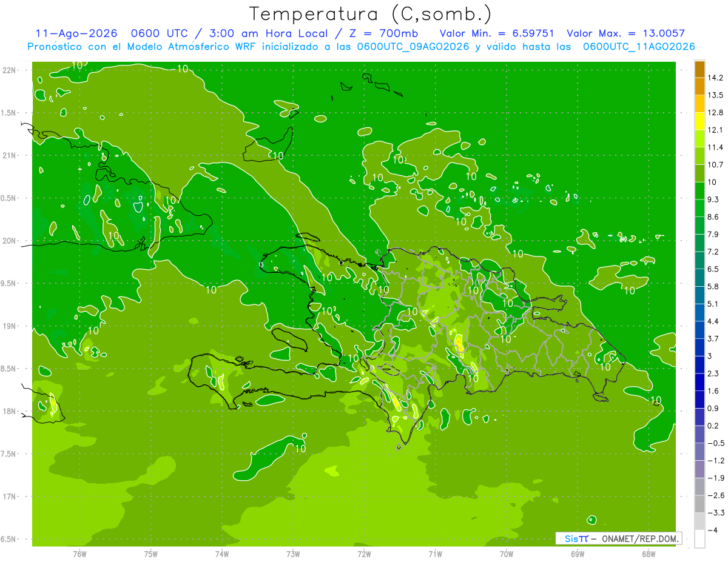
Task: Click the '5.1' color scale value
Action: click(713, 304)
